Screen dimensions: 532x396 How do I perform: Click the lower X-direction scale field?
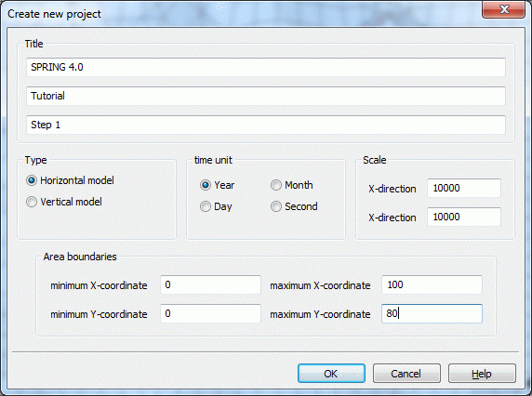[464, 217]
